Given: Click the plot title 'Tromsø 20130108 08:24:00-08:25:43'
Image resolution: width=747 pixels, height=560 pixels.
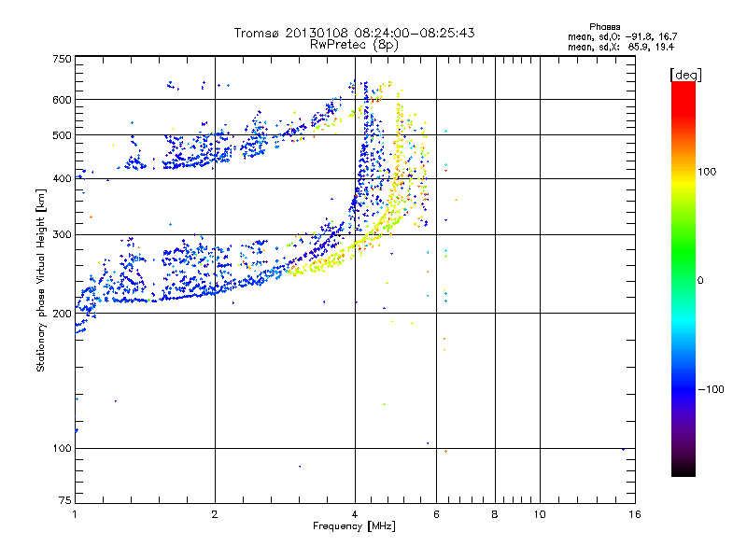Looking at the screenshot, I should [354, 33].
